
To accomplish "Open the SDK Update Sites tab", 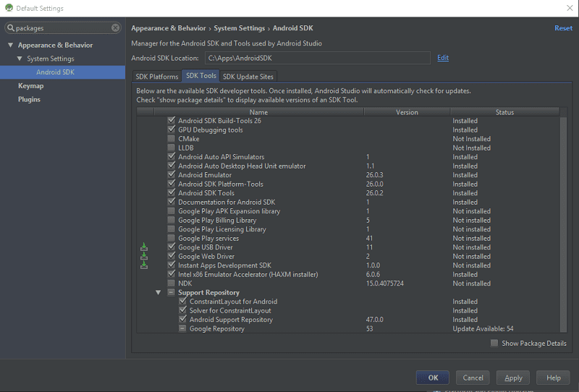I will (248, 77).
